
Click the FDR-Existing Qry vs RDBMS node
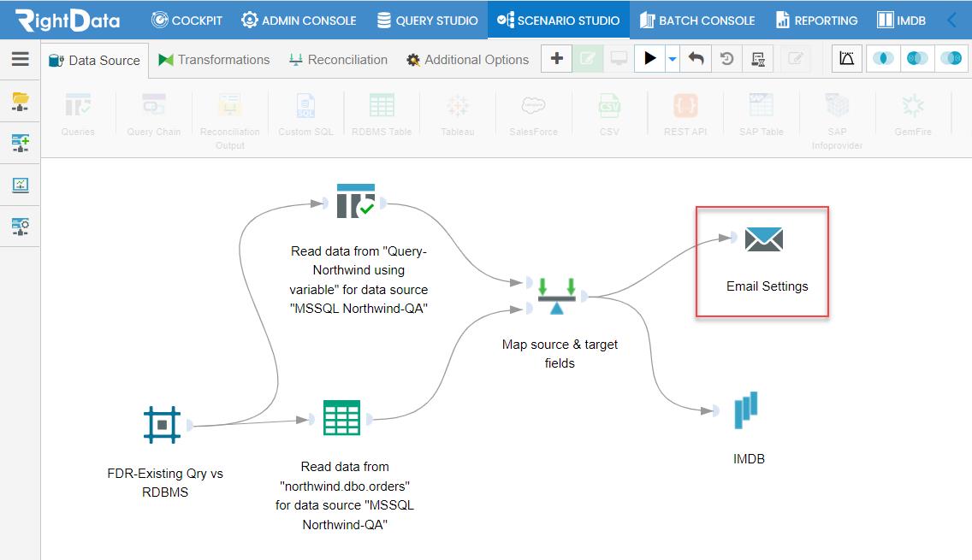[x=162, y=425]
